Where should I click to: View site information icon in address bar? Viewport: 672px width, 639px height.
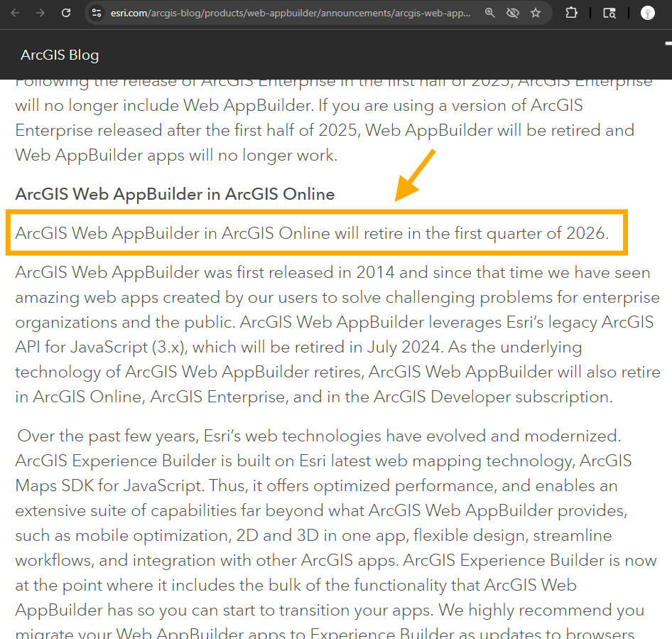(x=97, y=13)
